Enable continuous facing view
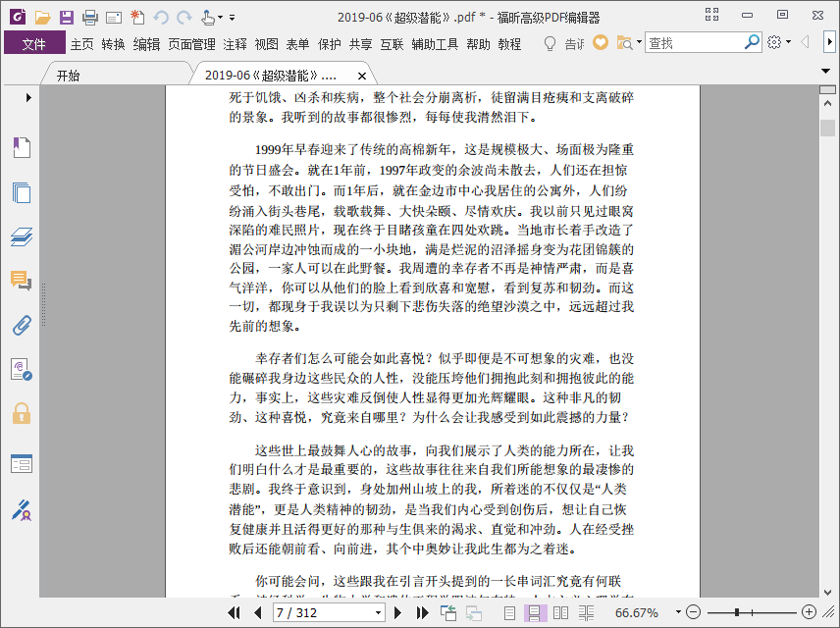This screenshot has height=628, width=840. pos(586,613)
